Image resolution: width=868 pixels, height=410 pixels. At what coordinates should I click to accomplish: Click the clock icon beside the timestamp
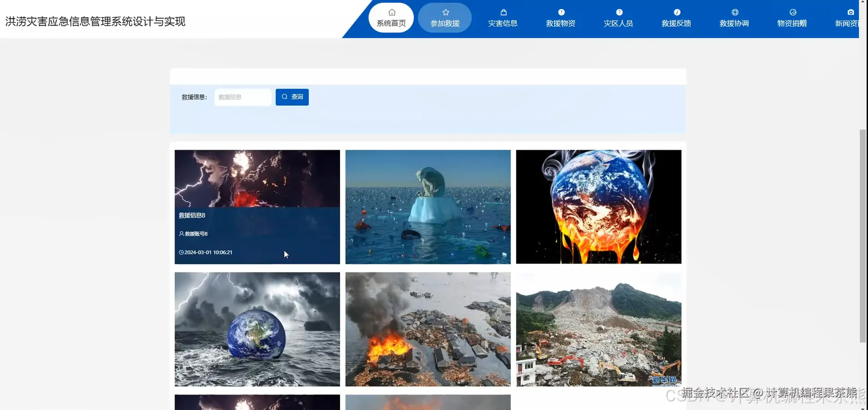(181, 252)
